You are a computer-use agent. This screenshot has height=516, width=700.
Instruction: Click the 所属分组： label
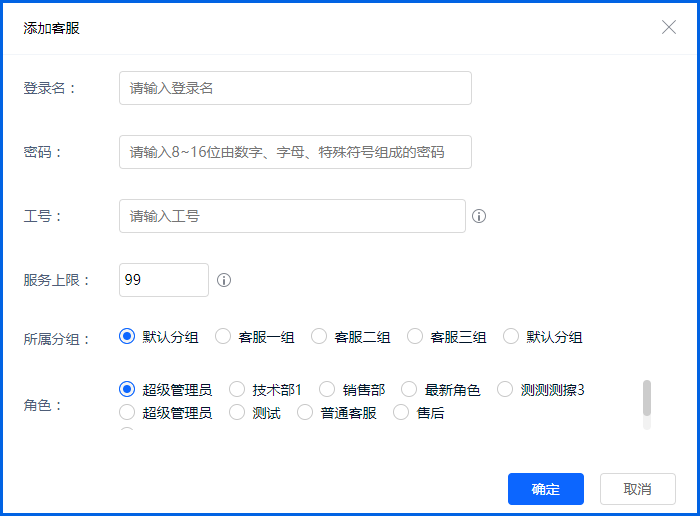[57, 339]
